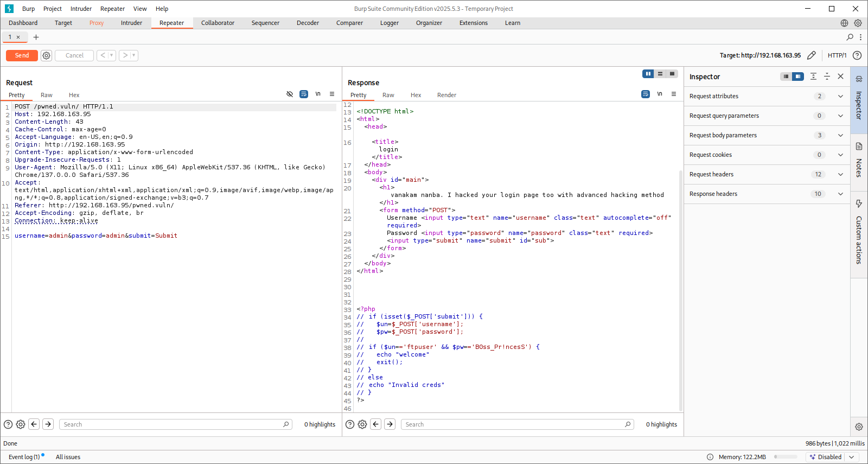Jump to previous request search match
Image resolution: width=868 pixels, height=464 pixels.
click(x=34, y=424)
